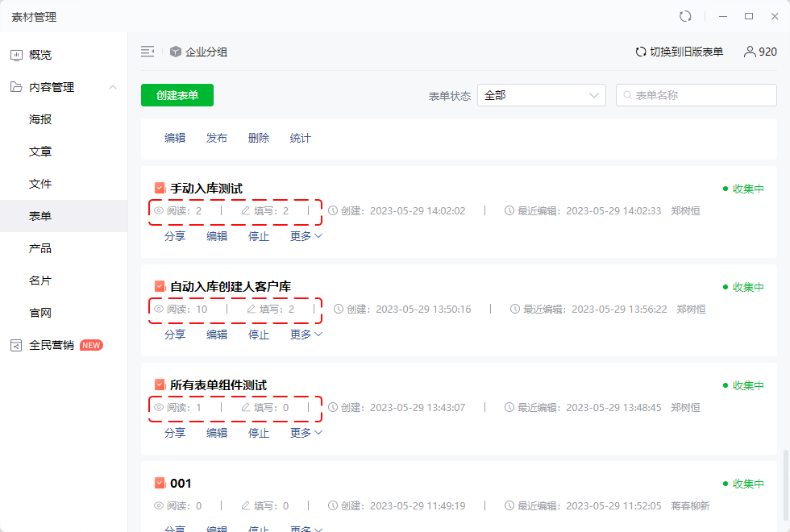Expand 更多 for 手动入库测试

click(x=306, y=236)
